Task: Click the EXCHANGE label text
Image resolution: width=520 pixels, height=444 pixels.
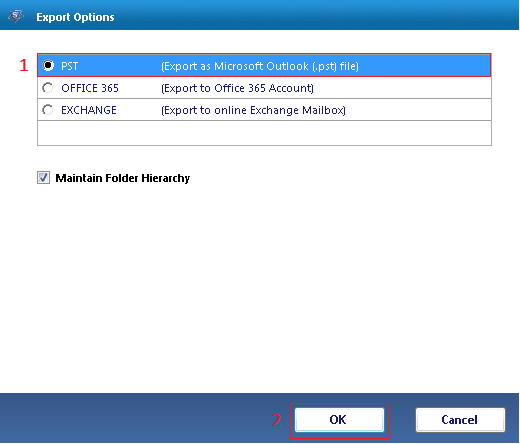Action: (x=89, y=110)
